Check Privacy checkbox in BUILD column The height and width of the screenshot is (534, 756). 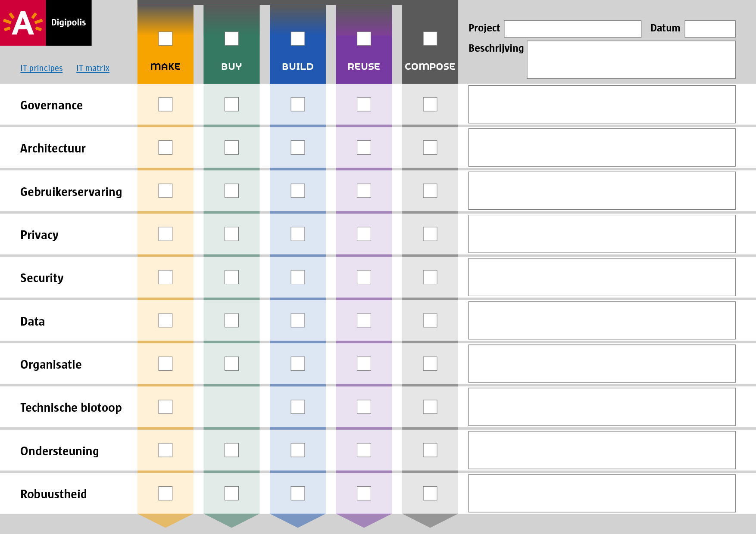click(298, 234)
